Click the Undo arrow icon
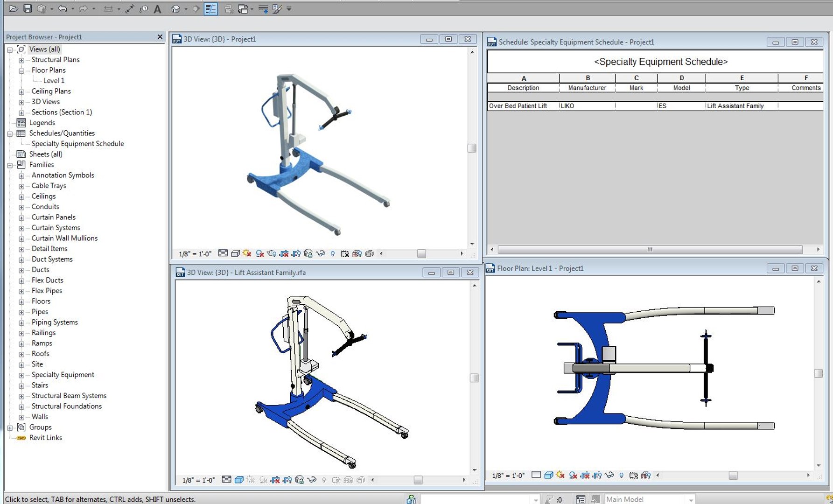The image size is (833, 504). [62, 8]
